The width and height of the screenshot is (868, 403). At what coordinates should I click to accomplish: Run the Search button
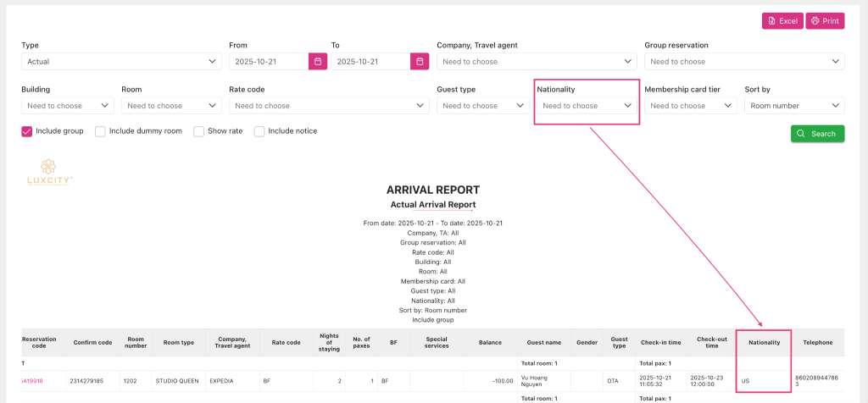coord(817,133)
